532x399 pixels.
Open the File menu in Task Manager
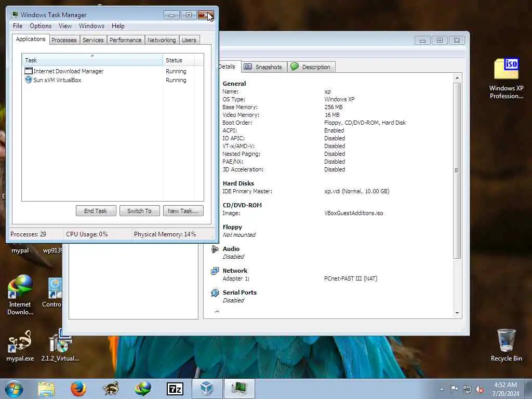tap(18, 26)
